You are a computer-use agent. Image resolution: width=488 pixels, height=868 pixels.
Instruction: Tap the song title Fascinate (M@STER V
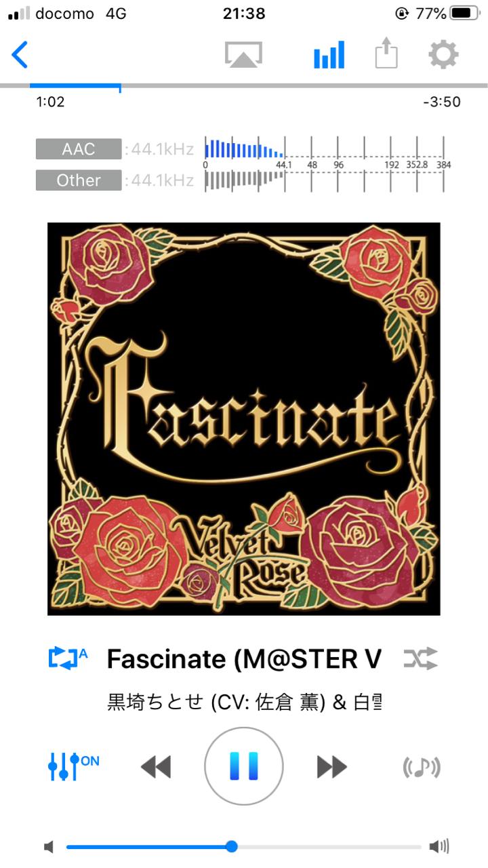[244, 658]
